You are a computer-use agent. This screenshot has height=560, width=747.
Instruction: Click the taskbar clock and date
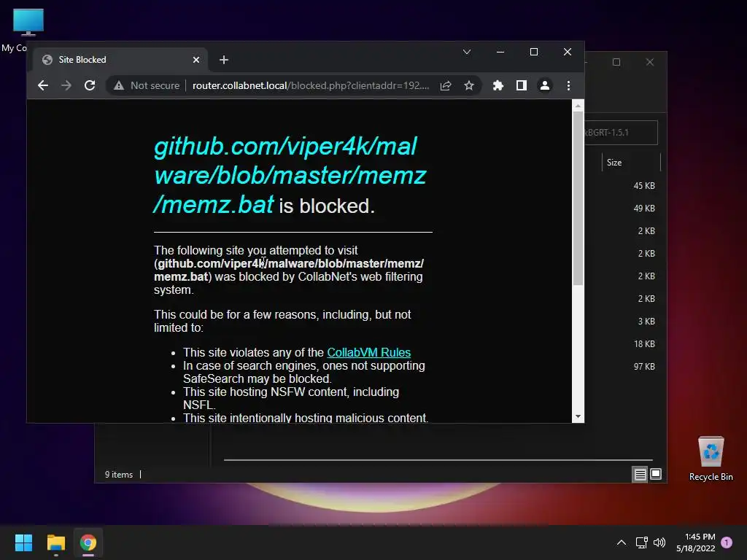pyautogui.click(x=695, y=542)
